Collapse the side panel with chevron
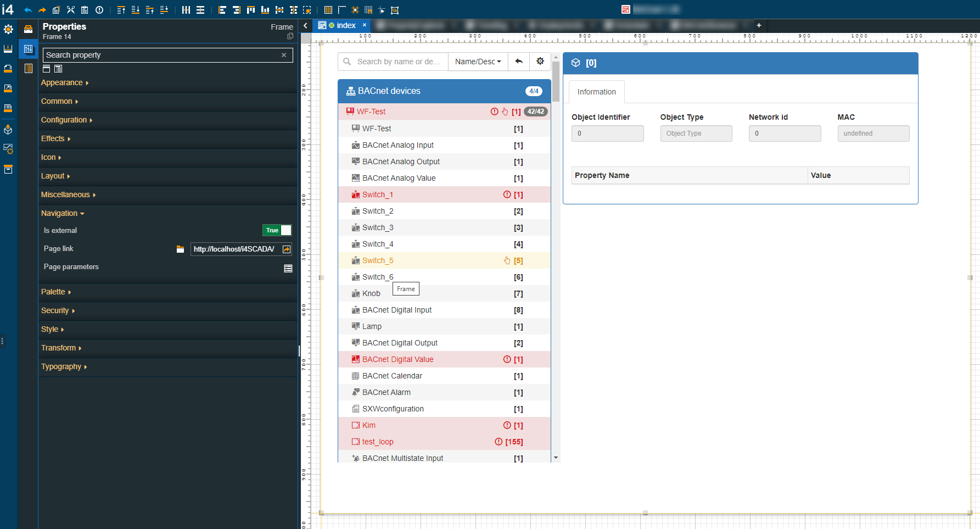This screenshot has width=980, height=529. pyautogui.click(x=305, y=25)
